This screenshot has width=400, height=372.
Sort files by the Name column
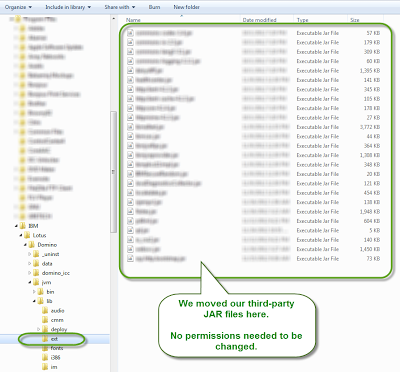[133, 20]
